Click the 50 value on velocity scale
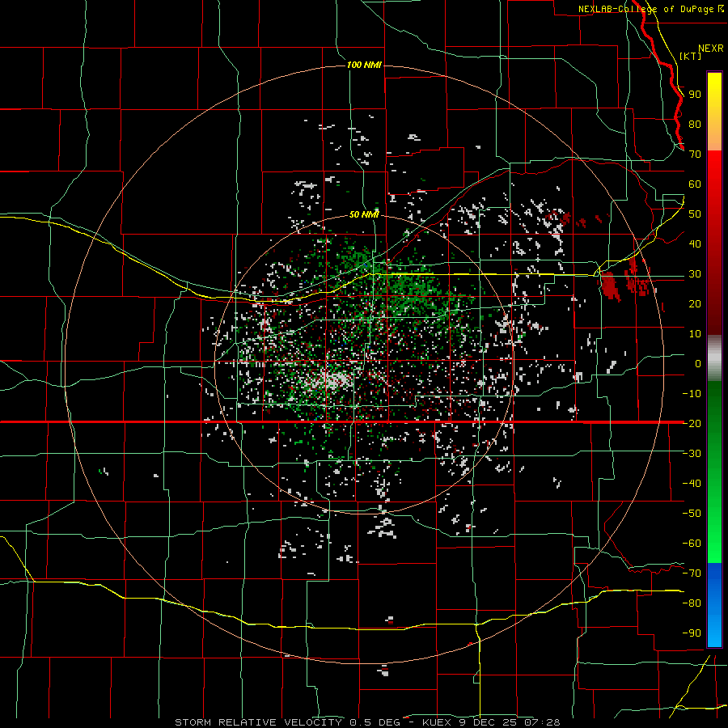 point(695,214)
